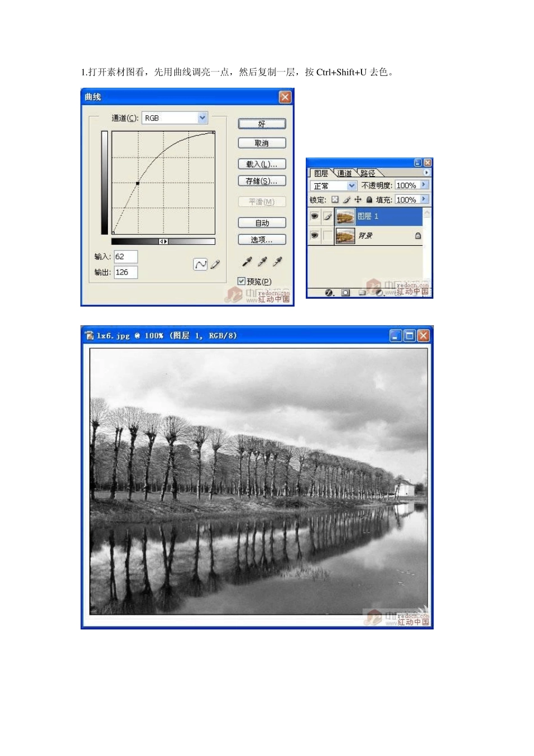Click the 不透明度 100% field
Image resolution: width=534 pixels, height=756 pixels.
coord(407,185)
